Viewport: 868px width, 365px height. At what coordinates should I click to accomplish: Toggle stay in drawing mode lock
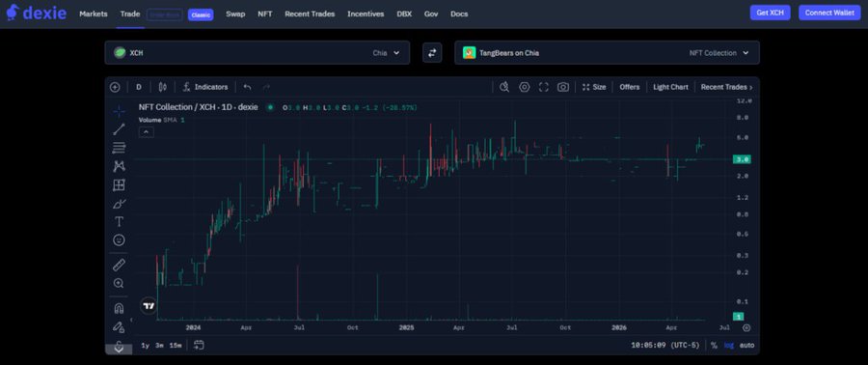coord(119,326)
